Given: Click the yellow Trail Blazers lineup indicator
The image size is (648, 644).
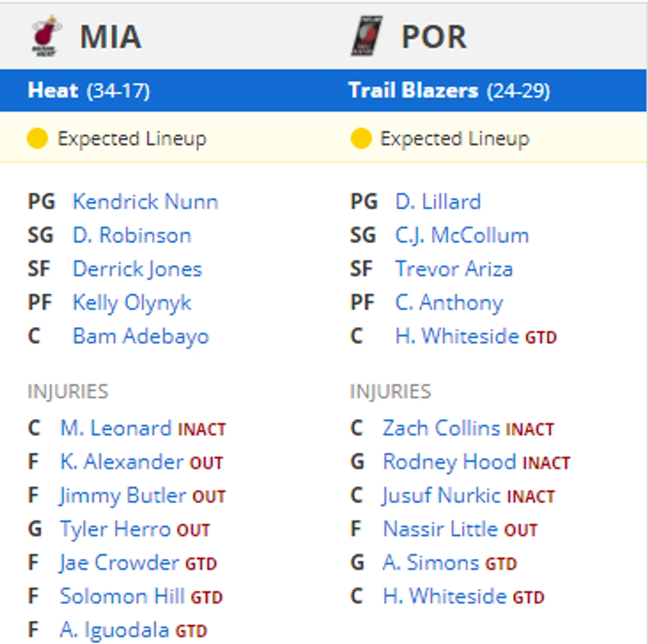Looking at the screenshot, I should click(360, 138).
